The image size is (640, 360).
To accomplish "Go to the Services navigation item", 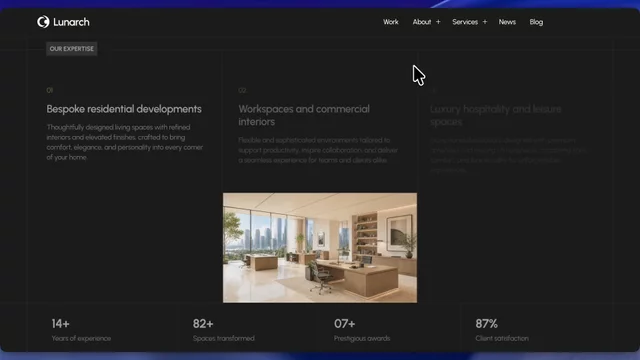I will point(465,22).
